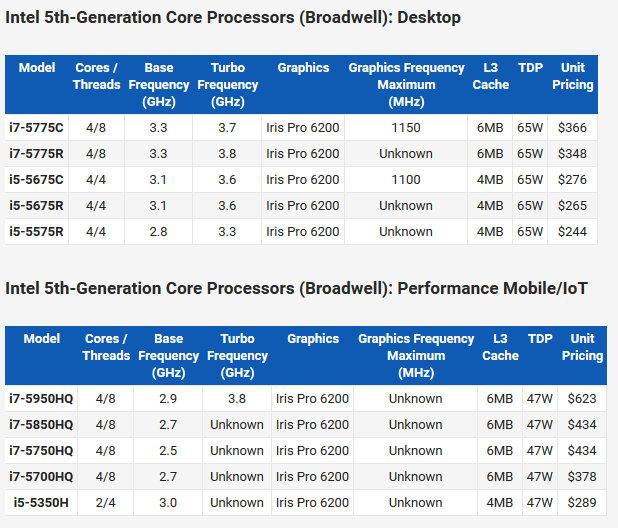Viewport: 618px width, 528px height.
Task: Click the 1100 graphics frequency cell
Action: point(406,180)
